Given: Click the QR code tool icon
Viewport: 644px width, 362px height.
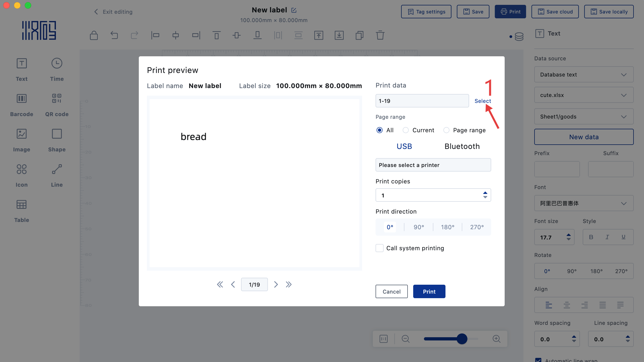Looking at the screenshot, I should pos(57,99).
